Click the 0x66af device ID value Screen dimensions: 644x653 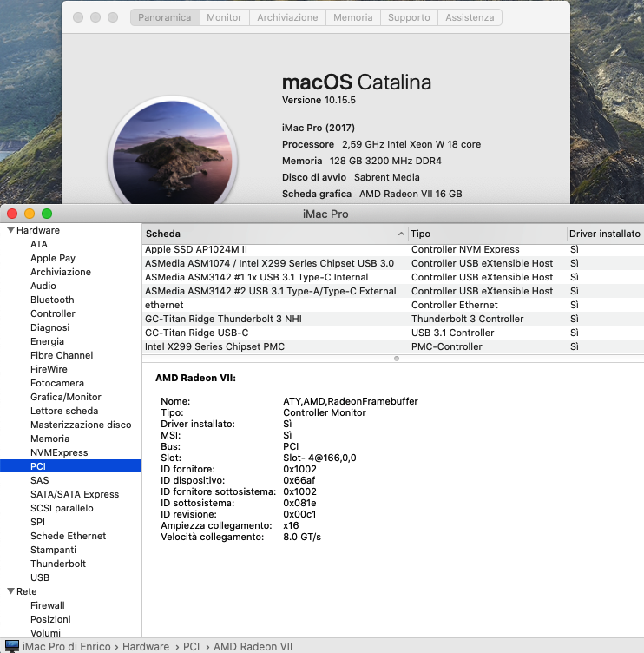coord(299,480)
